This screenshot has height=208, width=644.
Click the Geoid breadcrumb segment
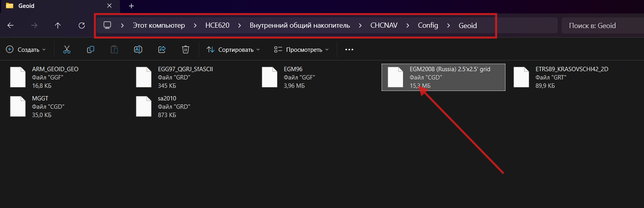467,25
